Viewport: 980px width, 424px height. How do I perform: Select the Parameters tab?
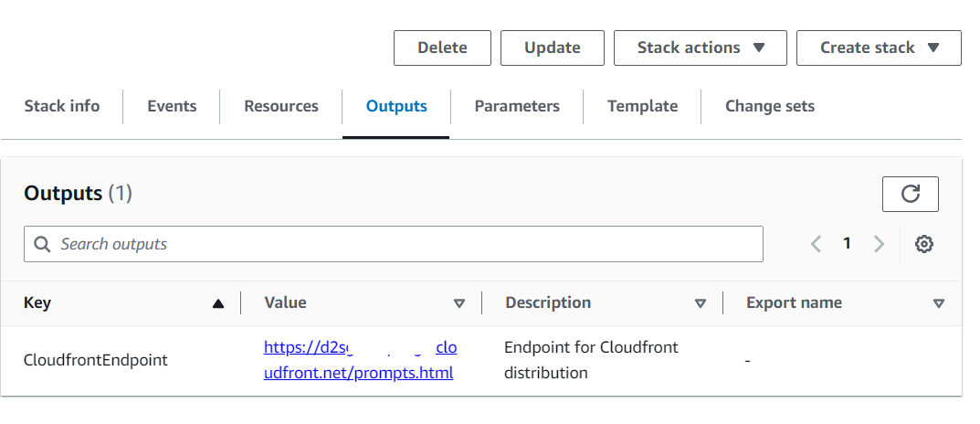(x=517, y=106)
